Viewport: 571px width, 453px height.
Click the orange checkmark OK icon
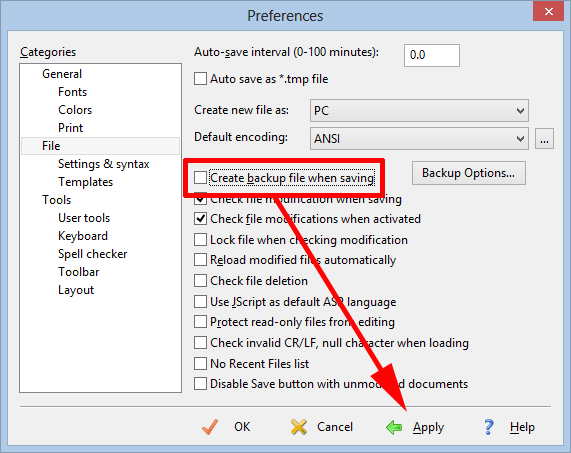pos(210,427)
